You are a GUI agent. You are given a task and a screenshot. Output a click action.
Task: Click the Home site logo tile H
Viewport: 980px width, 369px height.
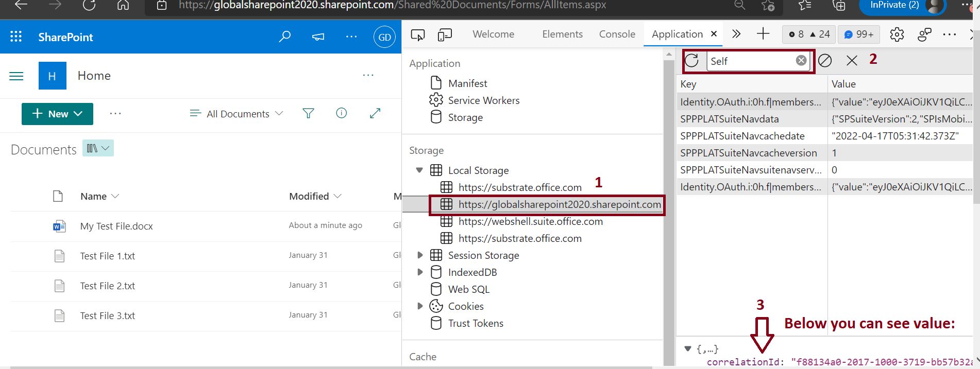tap(53, 76)
